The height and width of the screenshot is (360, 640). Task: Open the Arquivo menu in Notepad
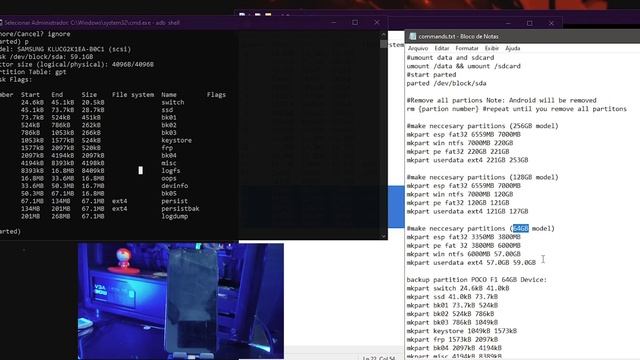(x=418, y=48)
